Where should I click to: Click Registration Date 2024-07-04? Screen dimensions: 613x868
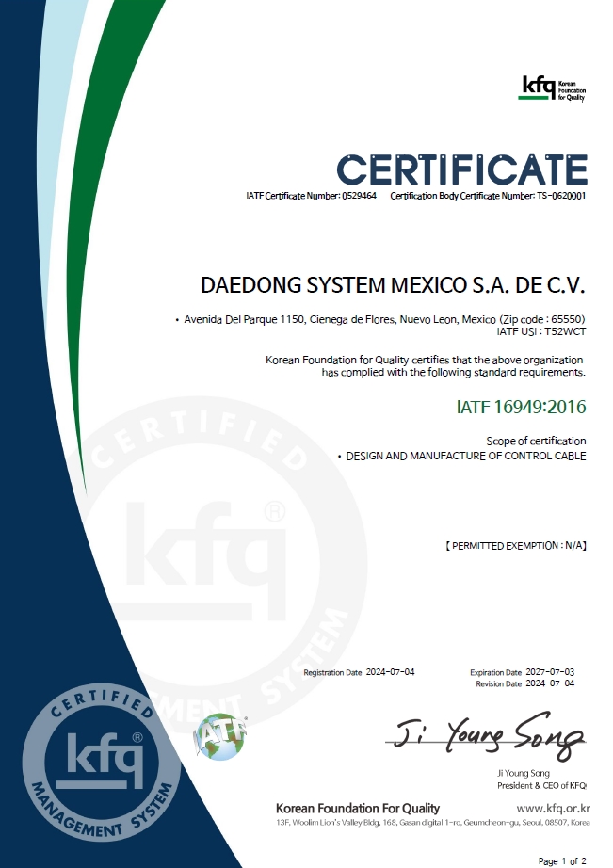359,672
